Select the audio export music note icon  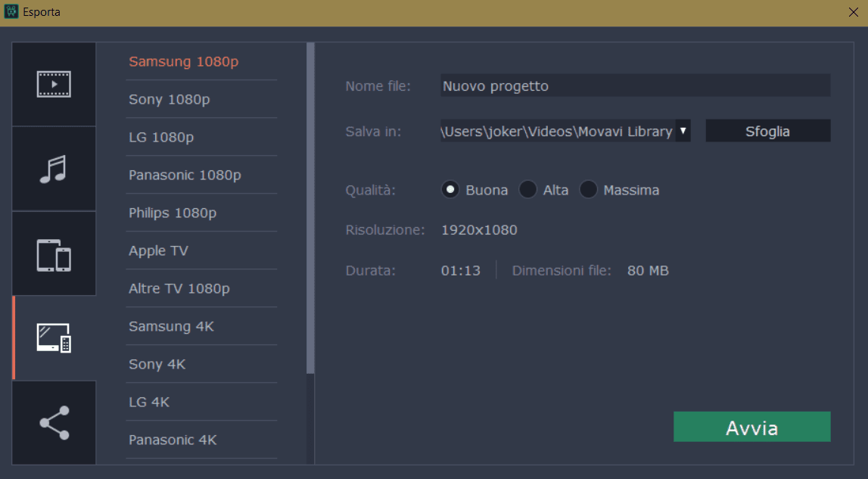(54, 169)
